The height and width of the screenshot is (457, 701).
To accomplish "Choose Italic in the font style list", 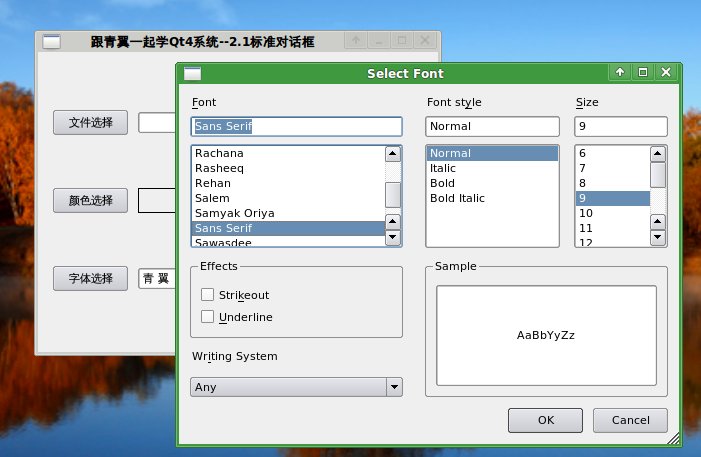I will (443, 168).
